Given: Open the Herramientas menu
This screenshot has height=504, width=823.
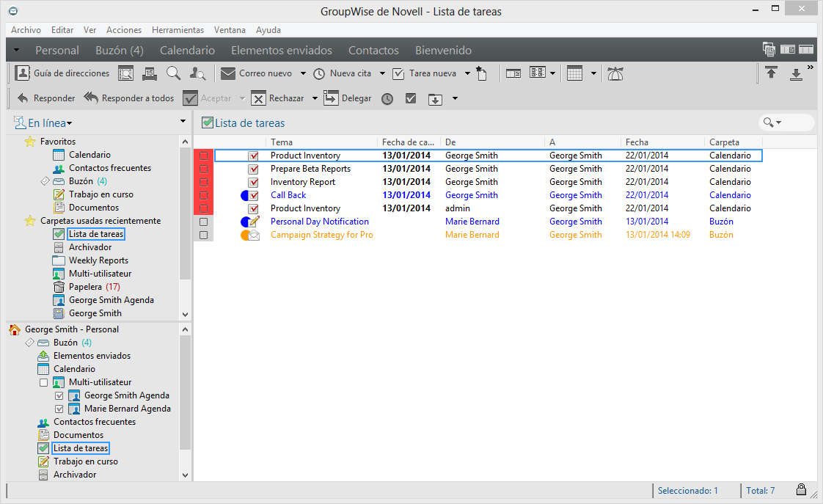Looking at the screenshot, I should tap(178, 30).
